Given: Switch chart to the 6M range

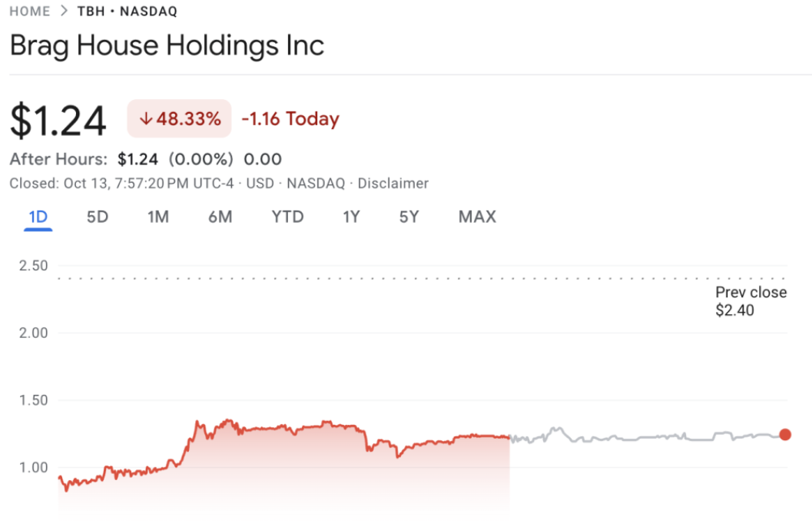Looking at the screenshot, I should pos(220,217).
